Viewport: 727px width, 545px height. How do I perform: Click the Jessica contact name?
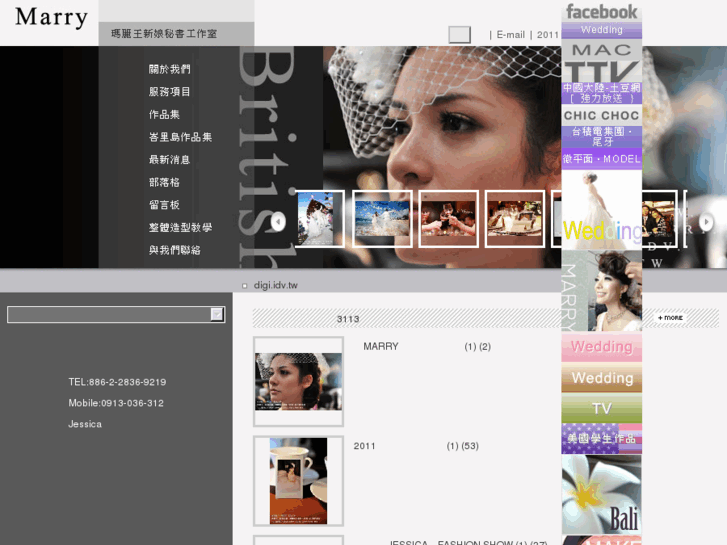point(85,424)
